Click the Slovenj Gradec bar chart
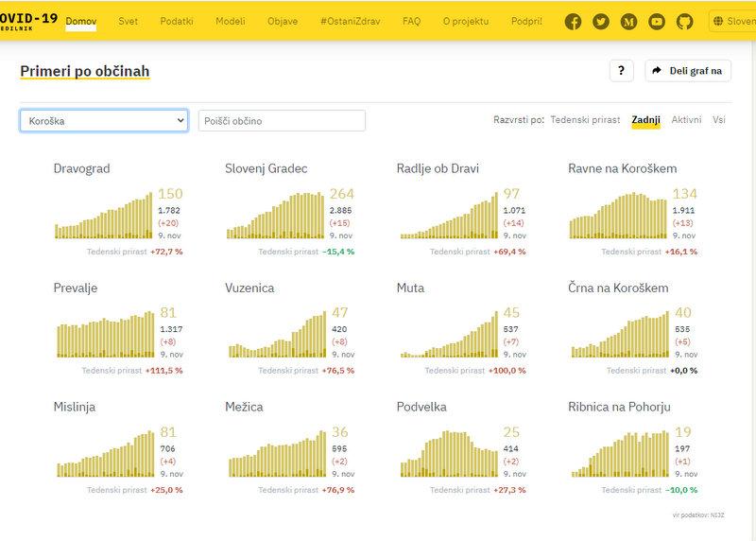 pos(276,214)
